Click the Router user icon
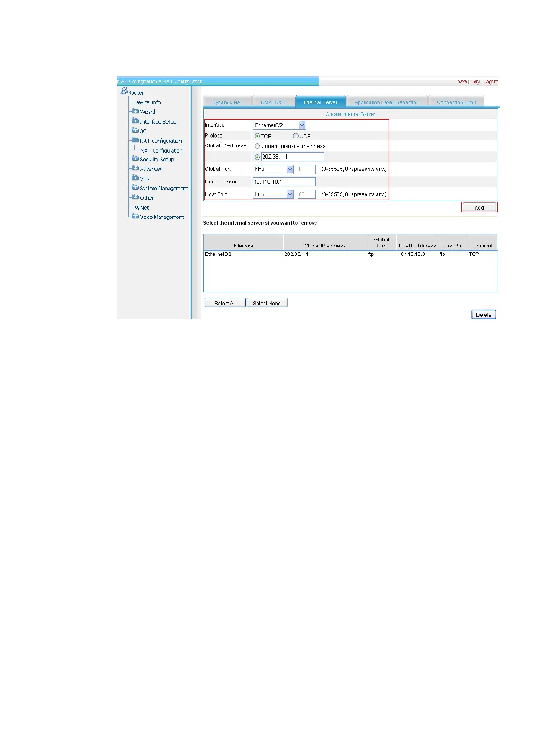This screenshot has width=557, height=756. [124, 91]
